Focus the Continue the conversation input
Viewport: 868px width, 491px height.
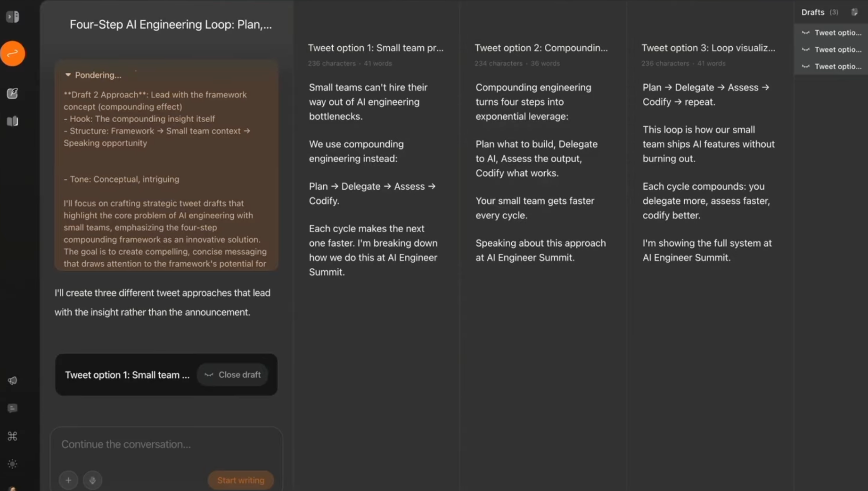tap(166, 444)
